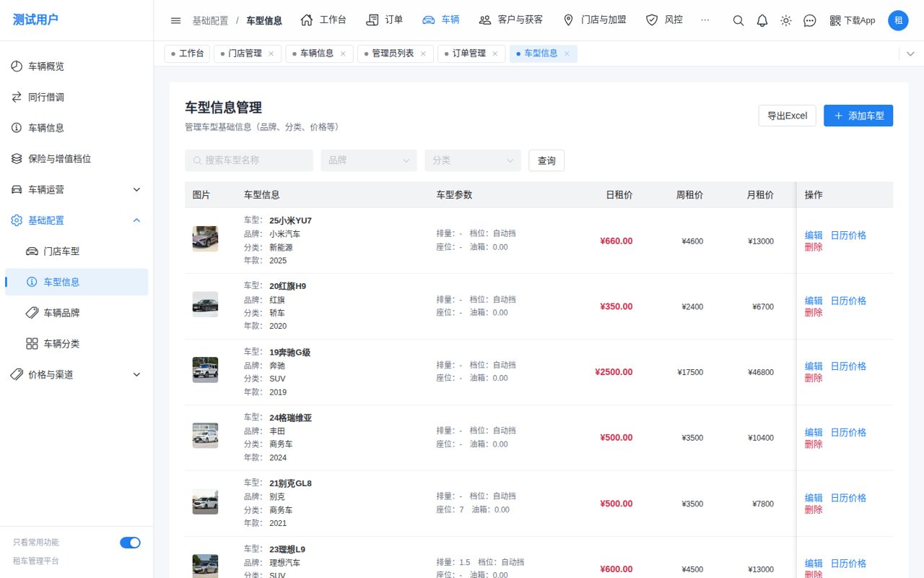Open 保险与增值档位 in the sidebar

pos(77,159)
